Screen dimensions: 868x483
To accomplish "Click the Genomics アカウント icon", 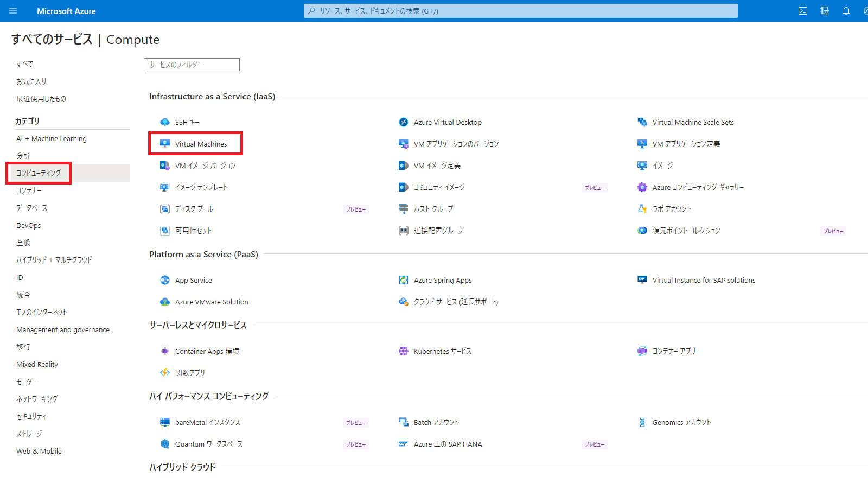I will 642,422.
